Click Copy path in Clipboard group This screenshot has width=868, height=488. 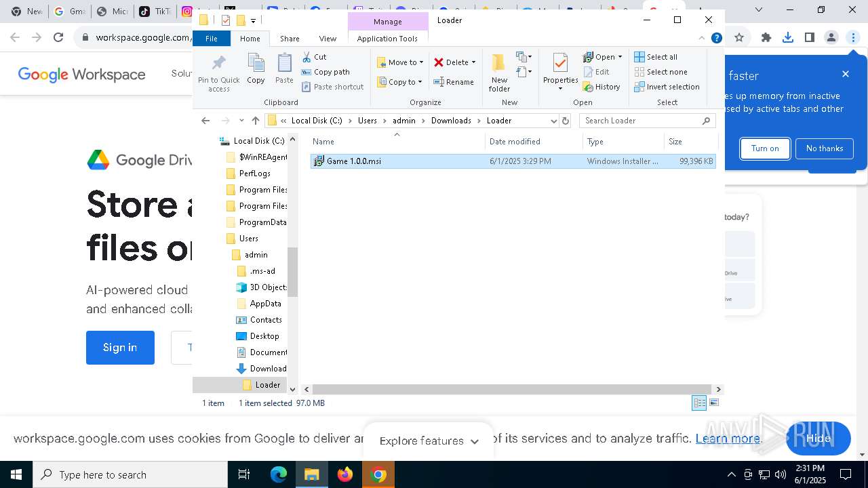(325, 72)
